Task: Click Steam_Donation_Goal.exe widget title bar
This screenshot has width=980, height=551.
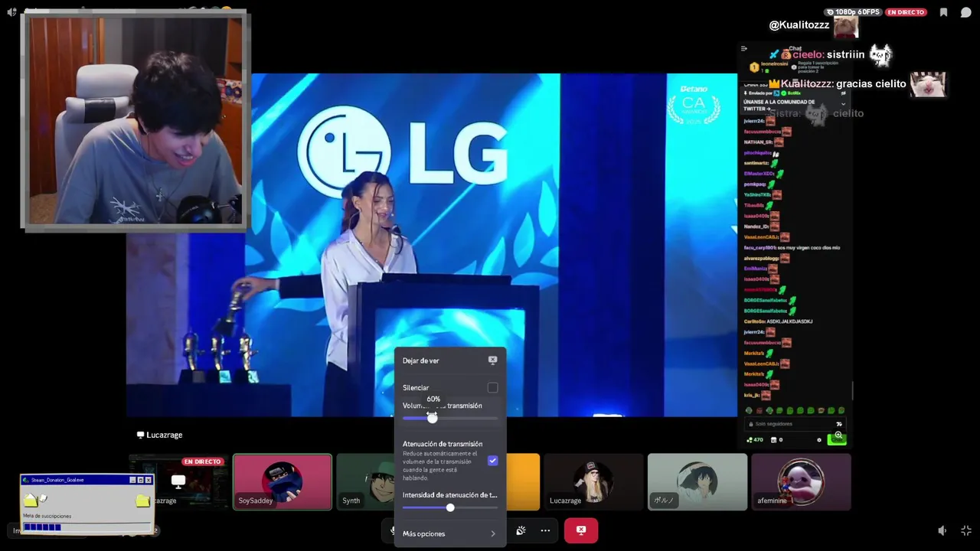Action: coord(87,480)
